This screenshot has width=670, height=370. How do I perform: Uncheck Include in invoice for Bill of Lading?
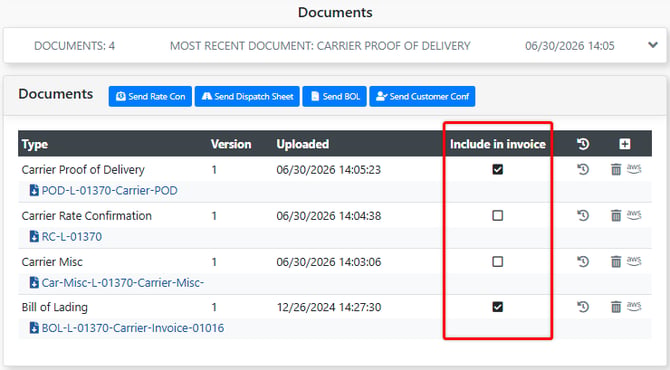(x=497, y=307)
